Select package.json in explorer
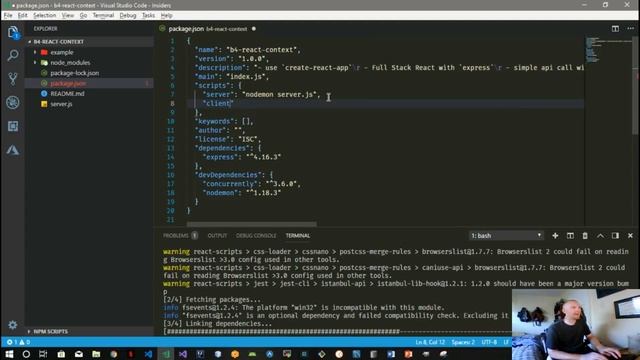Screen dimensions: 640x360 coord(89,83)
